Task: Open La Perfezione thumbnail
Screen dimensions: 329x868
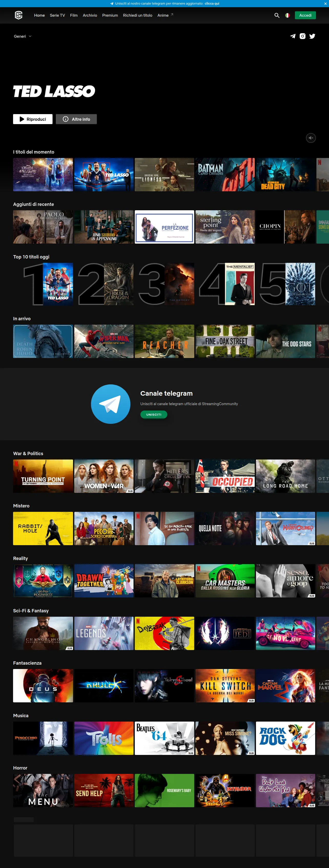Action: 164,227
